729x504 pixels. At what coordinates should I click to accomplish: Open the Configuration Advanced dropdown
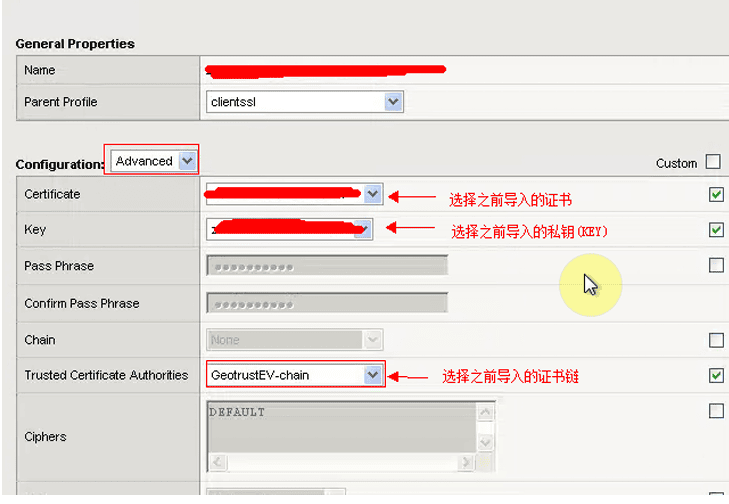[186, 161]
